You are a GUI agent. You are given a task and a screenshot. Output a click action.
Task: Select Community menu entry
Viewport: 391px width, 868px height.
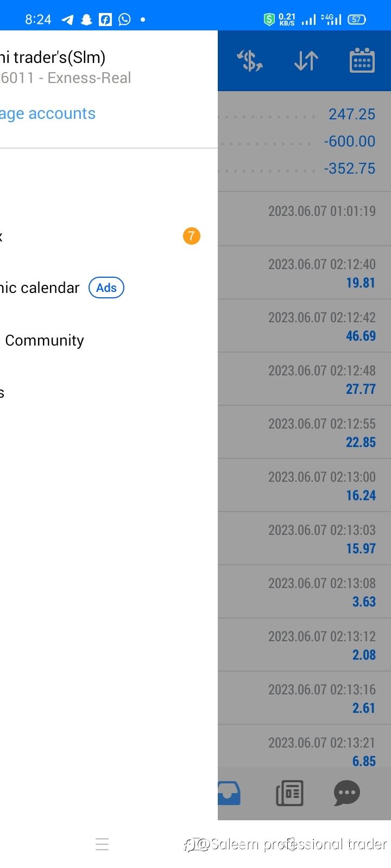coord(45,340)
